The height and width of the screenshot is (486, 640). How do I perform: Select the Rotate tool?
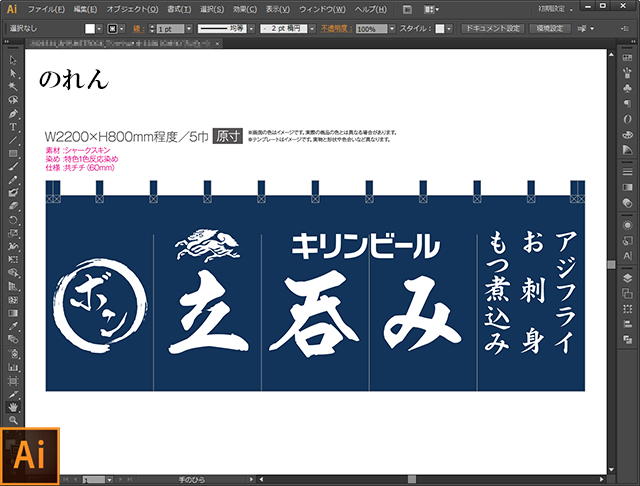coord(13,220)
